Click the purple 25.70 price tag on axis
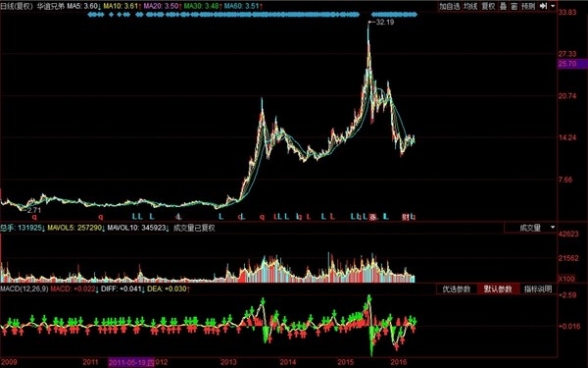 (572, 64)
